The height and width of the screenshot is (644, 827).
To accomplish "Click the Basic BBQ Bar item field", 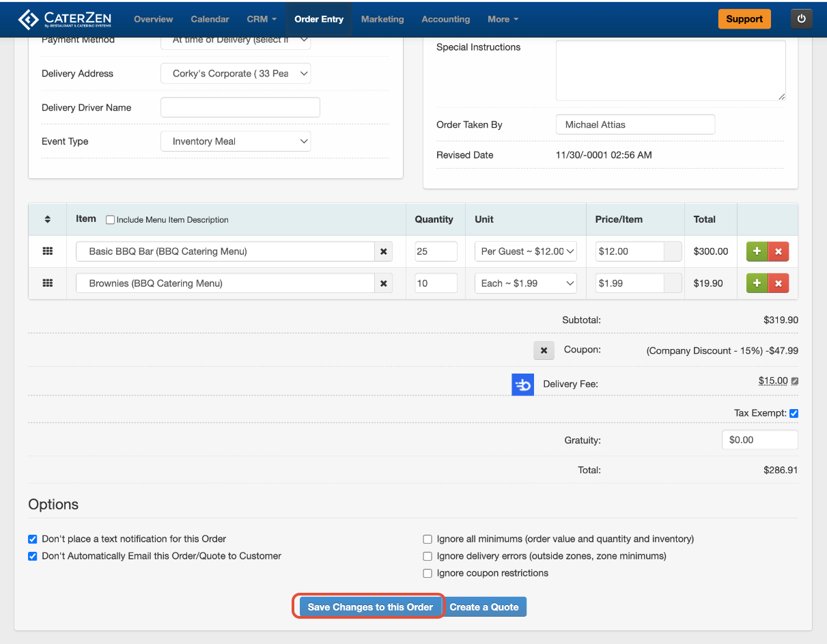I will 225,251.
